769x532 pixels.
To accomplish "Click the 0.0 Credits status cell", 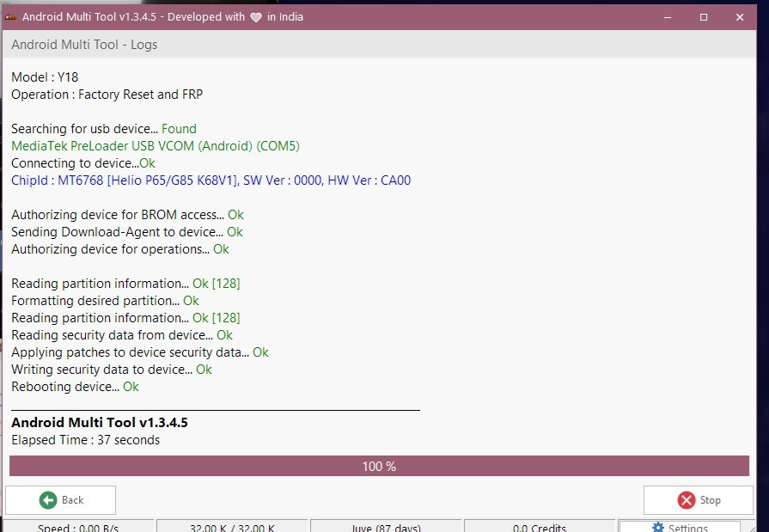I will (x=540, y=527).
